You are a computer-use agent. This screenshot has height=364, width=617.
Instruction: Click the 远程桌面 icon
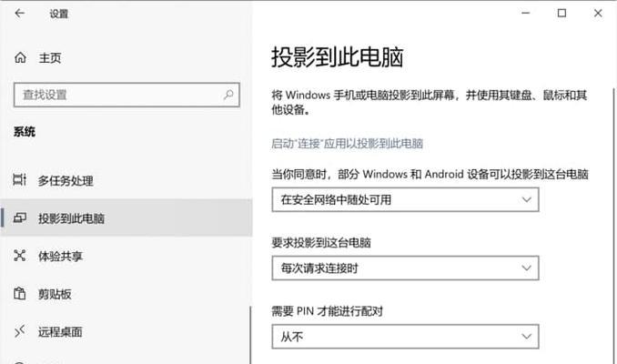pos(20,331)
